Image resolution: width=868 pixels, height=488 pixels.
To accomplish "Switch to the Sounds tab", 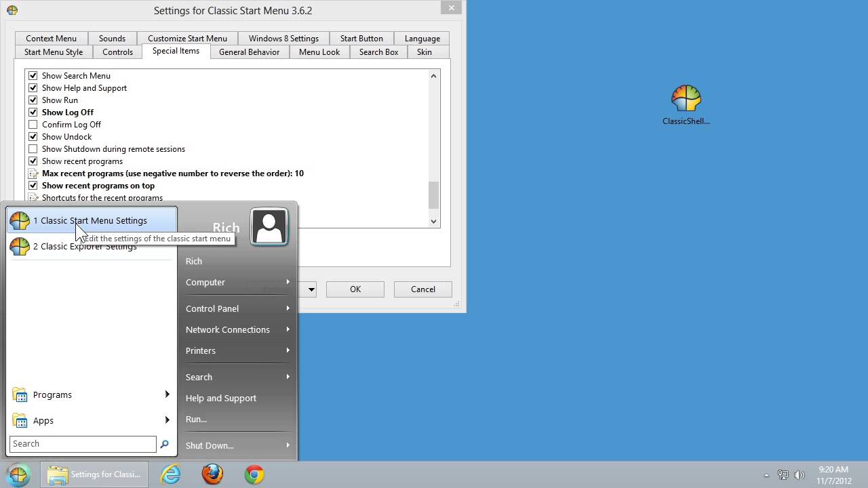I will (112, 38).
